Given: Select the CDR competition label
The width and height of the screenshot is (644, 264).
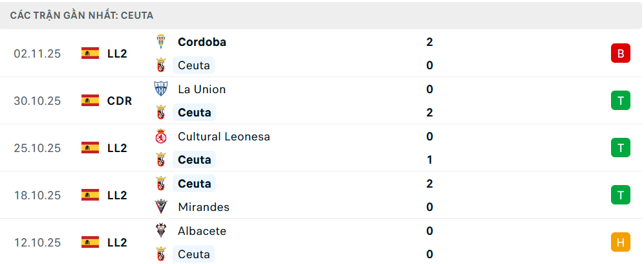Looking at the screenshot, I should coord(120,100).
